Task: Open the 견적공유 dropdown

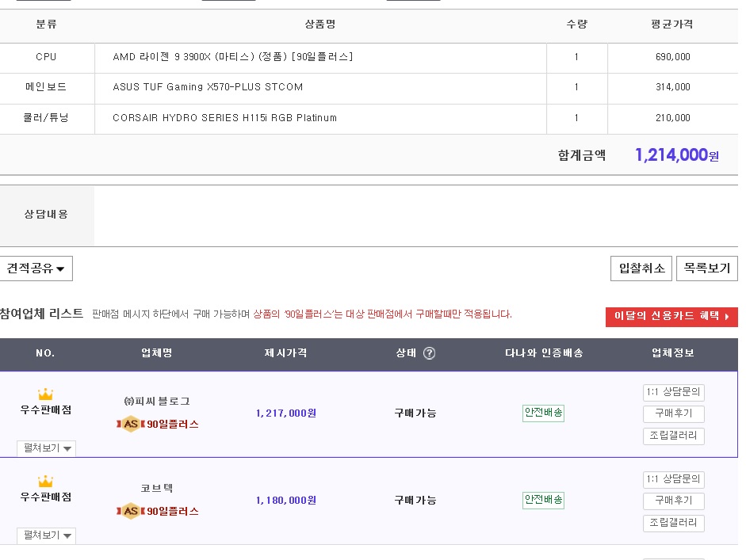Action: 36,269
